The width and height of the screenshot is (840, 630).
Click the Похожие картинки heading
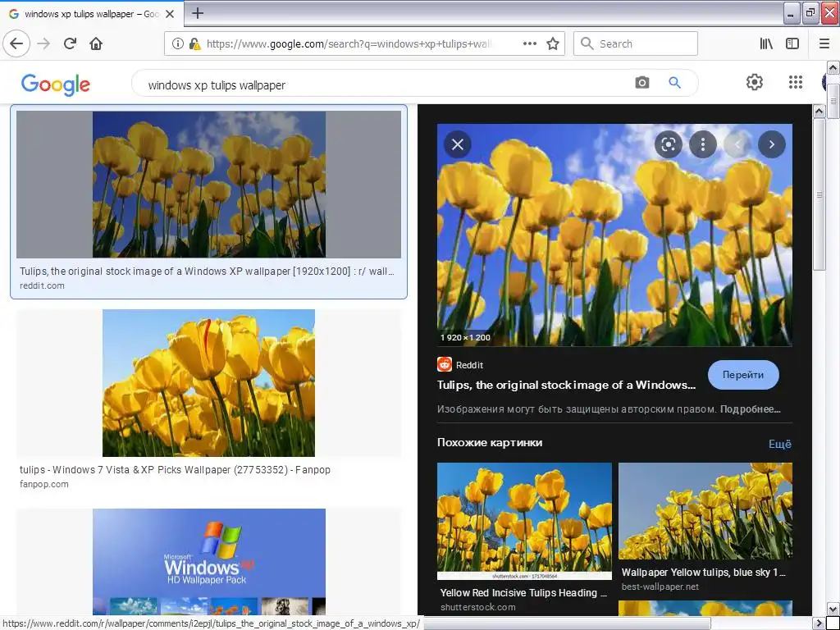pos(490,442)
